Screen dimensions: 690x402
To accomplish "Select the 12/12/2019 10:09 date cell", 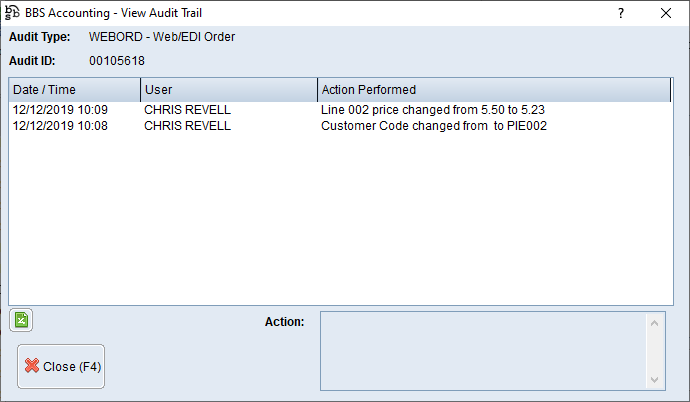I will [61, 109].
